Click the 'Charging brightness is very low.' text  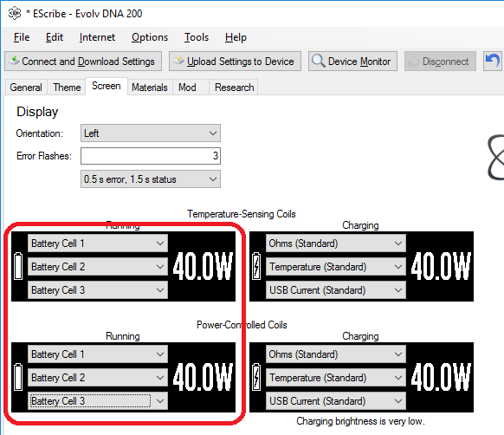(x=360, y=421)
